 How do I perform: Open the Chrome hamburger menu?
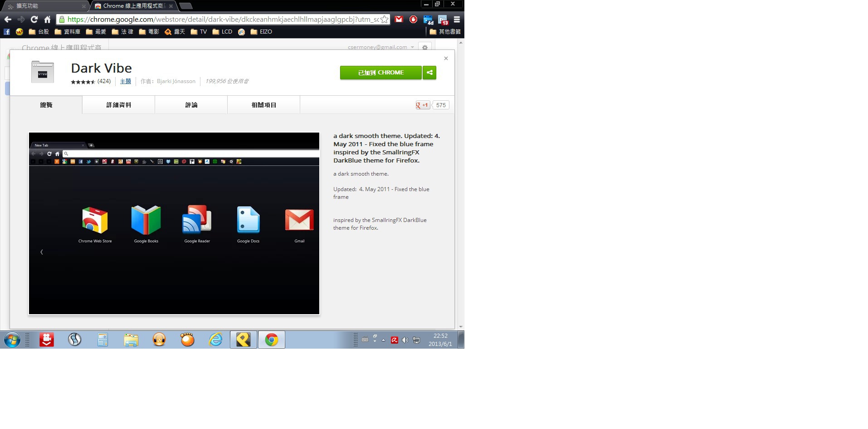[x=457, y=20]
